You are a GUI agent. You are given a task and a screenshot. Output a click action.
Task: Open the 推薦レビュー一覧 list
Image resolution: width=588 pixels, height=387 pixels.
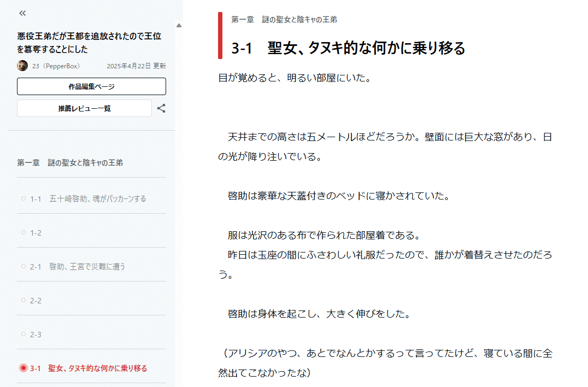(84, 108)
